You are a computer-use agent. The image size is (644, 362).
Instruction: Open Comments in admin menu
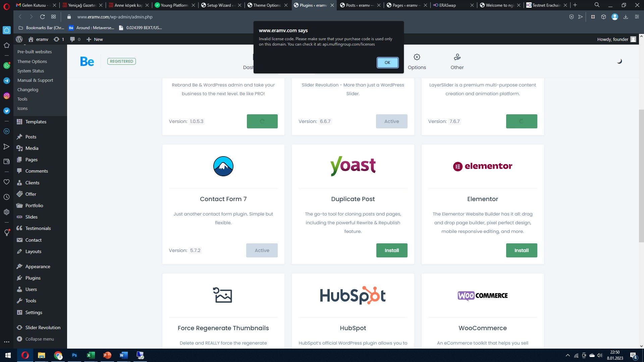click(37, 171)
